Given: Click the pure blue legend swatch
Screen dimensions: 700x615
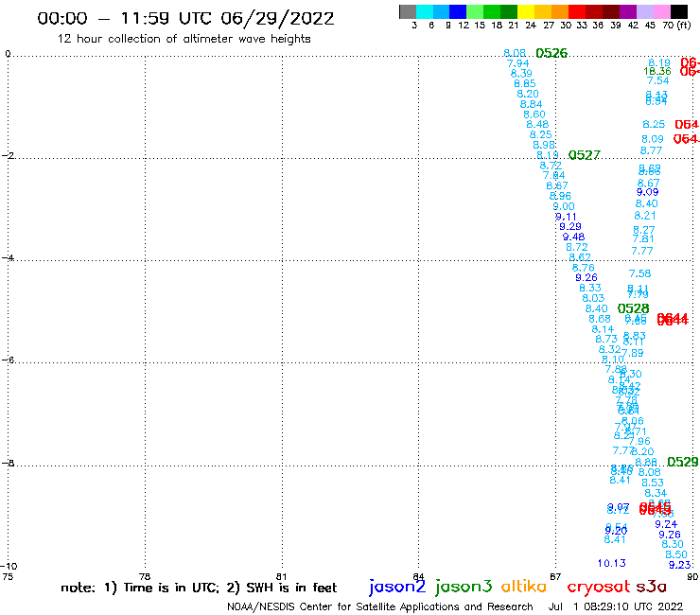Looking at the screenshot, I should pos(458,11).
